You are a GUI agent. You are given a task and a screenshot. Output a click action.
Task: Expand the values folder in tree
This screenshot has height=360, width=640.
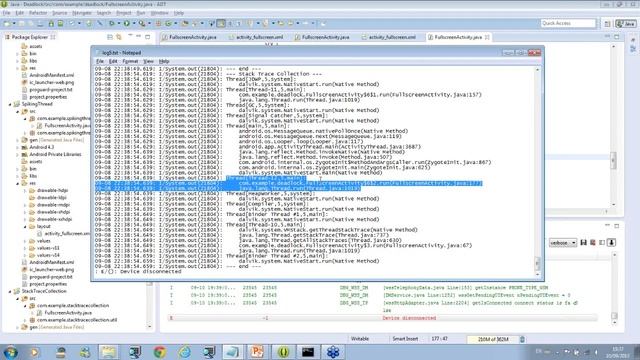tap(25, 241)
